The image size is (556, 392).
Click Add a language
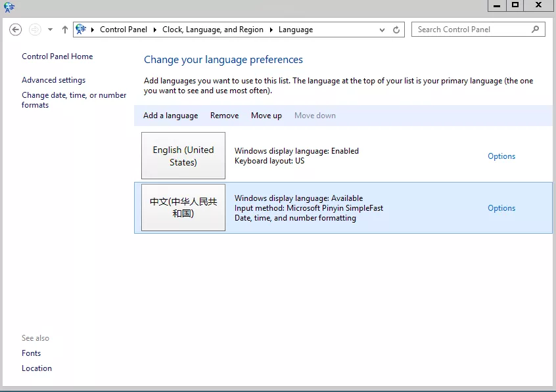(170, 116)
